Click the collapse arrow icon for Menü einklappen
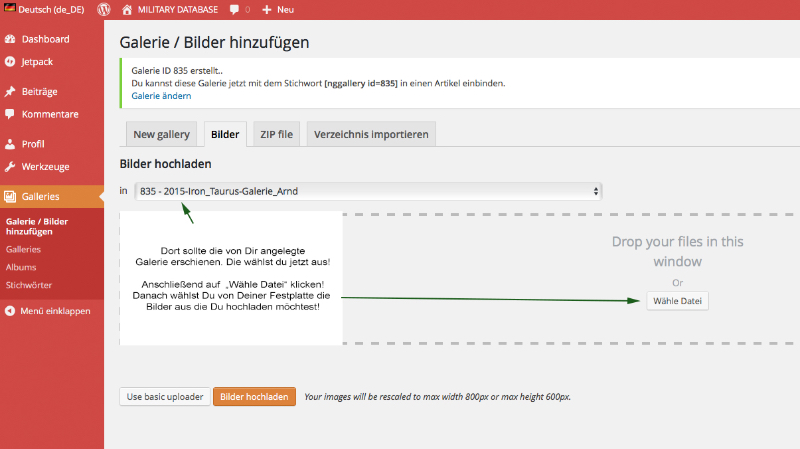This screenshot has width=800, height=449. click(x=10, y=311)
